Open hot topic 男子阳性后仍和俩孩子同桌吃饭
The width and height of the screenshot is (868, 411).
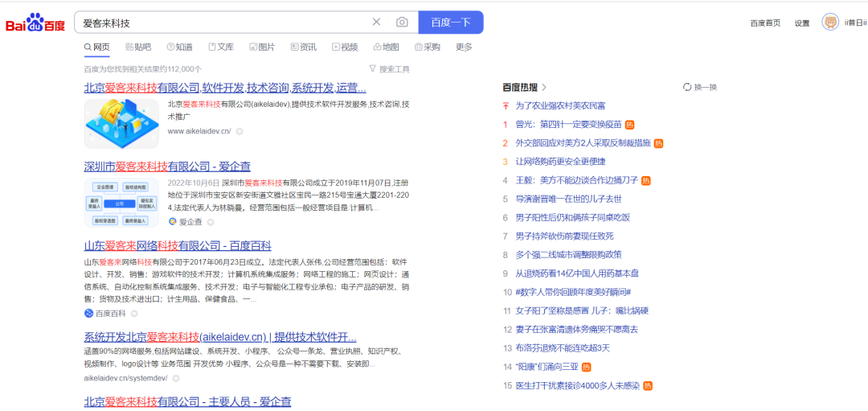[x=573, y=217]
